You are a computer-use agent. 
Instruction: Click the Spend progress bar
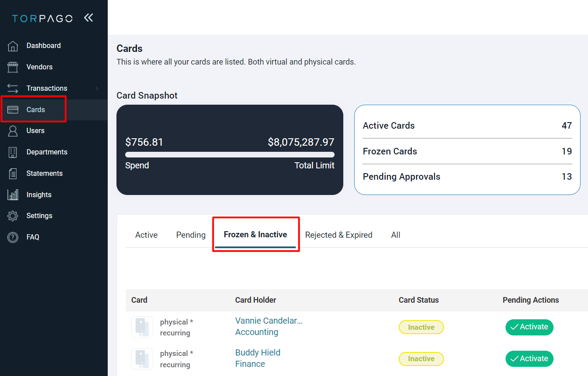pyautogui.click(x=230, y=154)
